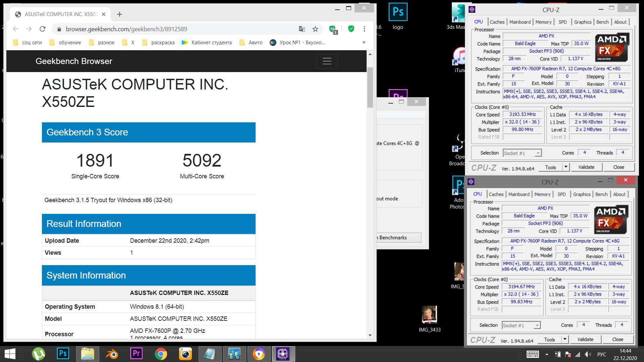Image resolution: width=644 pixels, height=362 pixels.
Task: Click Validate in upper CPU-Z
Action: (586, 167)
